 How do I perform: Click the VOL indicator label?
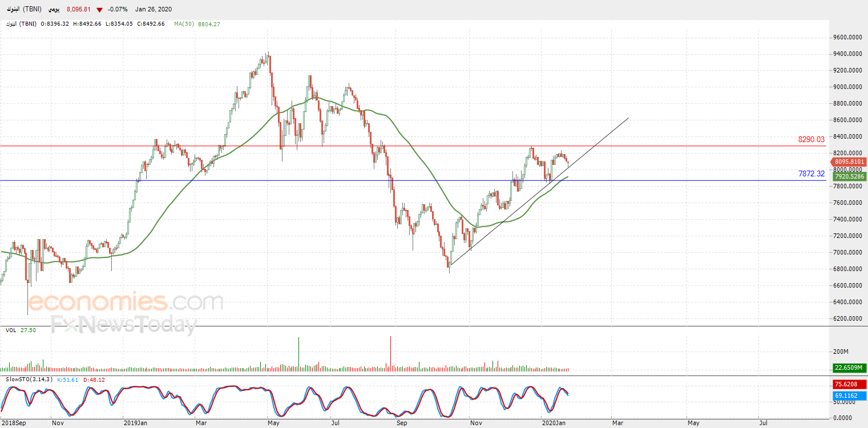pos(11,330)
